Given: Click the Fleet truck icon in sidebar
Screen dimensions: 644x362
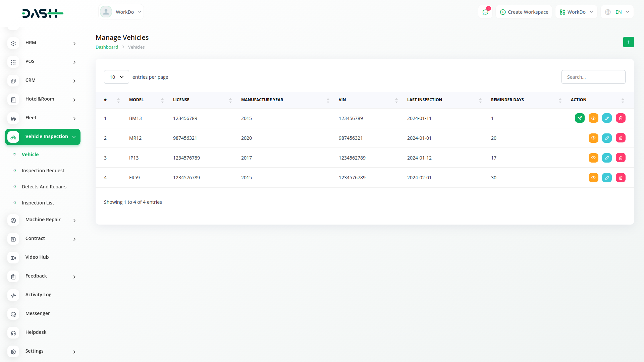Looking at the screenshot, I should (x=13, y=118).
